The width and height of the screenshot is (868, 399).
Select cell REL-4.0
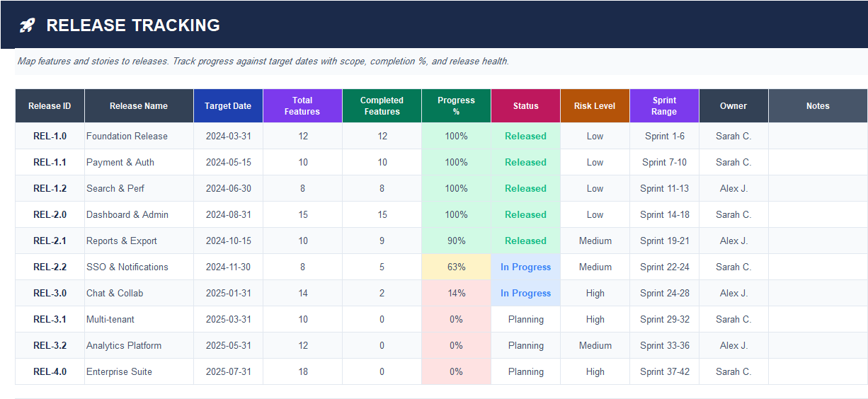[x=50, y=371]
